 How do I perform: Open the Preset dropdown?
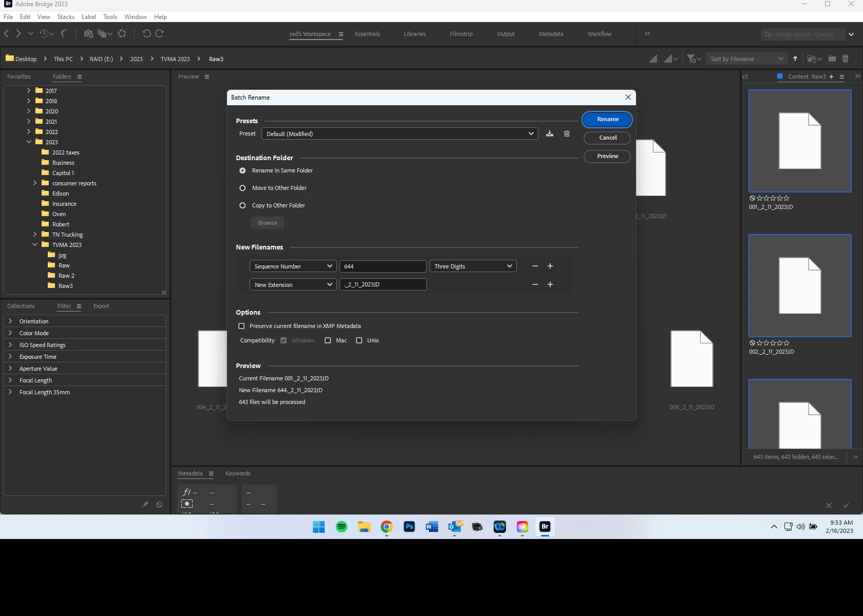400,133
